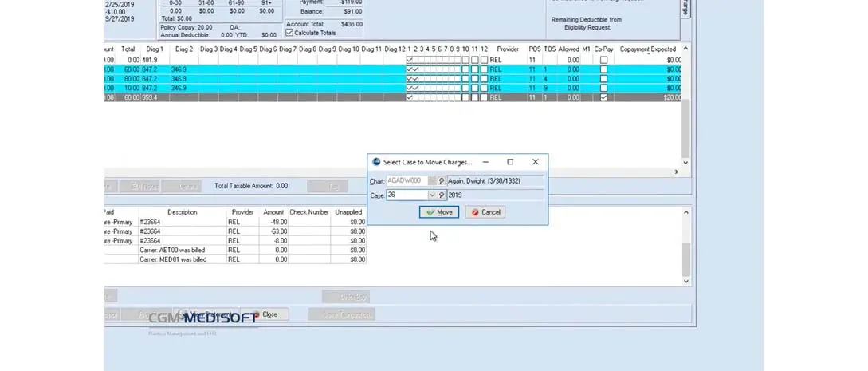Image resolution: width=868 pixels, height=371 pixels.
Task: Click the Diag 2 column header
Action: pyautogui.click(x=184, y=49)
